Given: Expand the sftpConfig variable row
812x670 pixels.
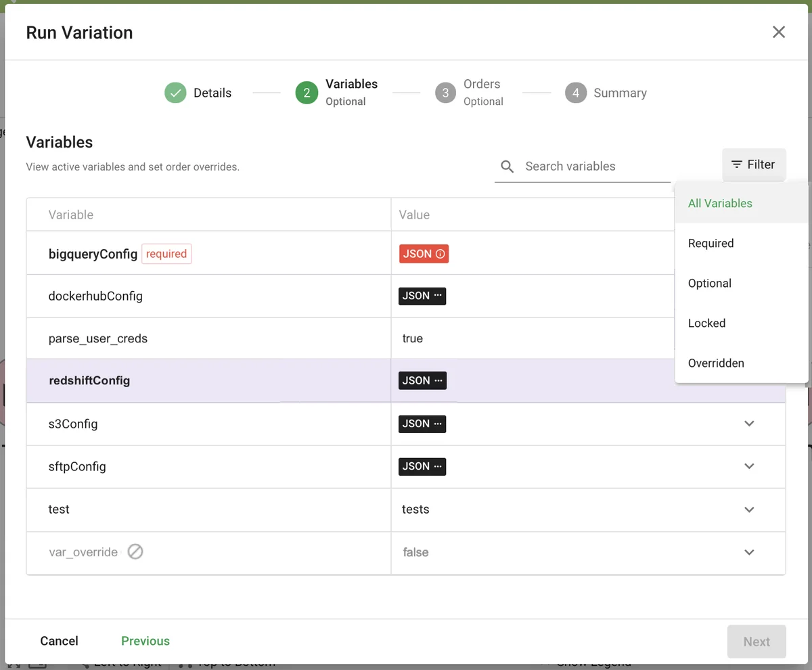Looking at the screenshot, I should click(x=749, y=466).
